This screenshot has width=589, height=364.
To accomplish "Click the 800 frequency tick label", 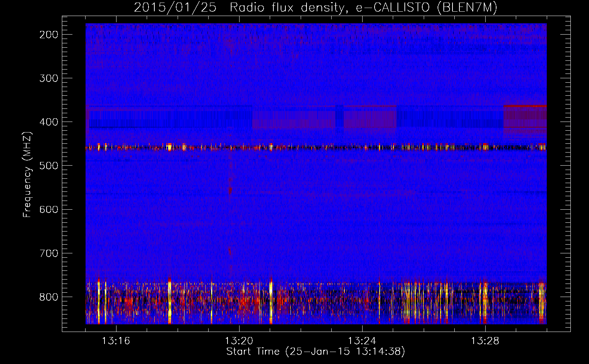I will click(x=49, y=297).
